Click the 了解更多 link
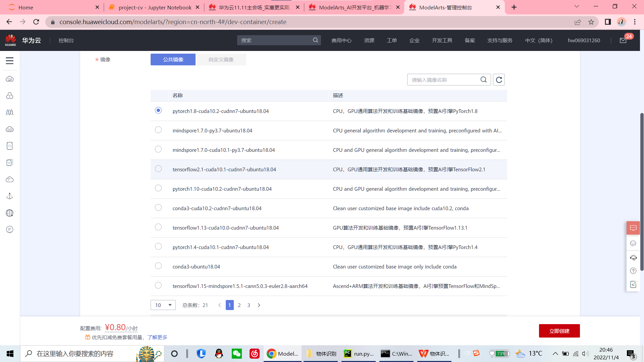The image size is (644, 362). coord(157,337)
